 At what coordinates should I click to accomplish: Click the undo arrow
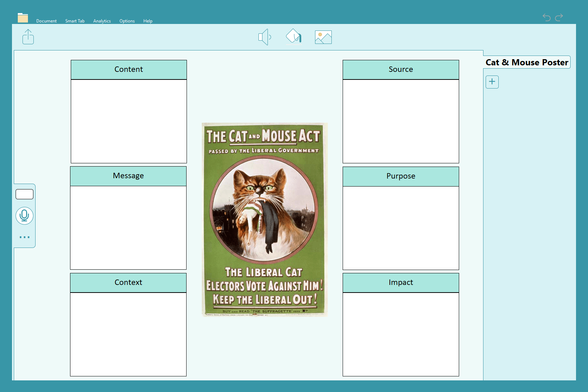546,17
